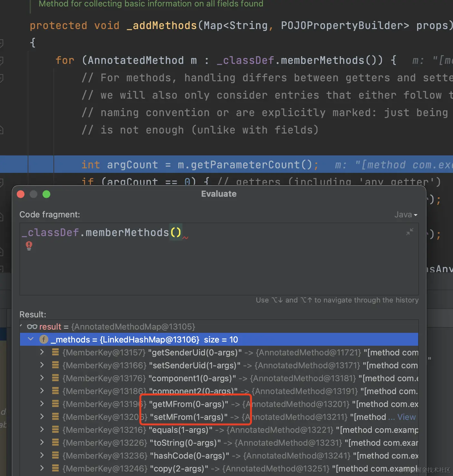Screen dimensions: 453x476
Task: Click the Evaluate dialog title
Action: tap(219, 194)
